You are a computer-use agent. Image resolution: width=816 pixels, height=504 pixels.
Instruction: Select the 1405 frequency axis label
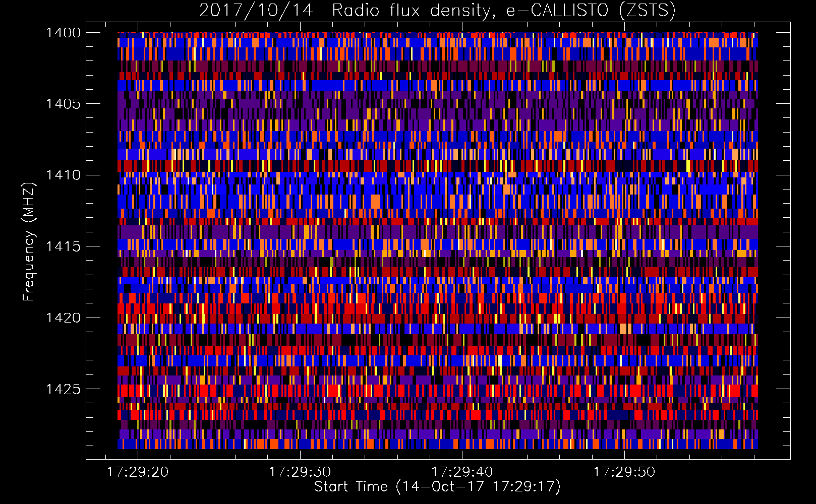point(63,104)
